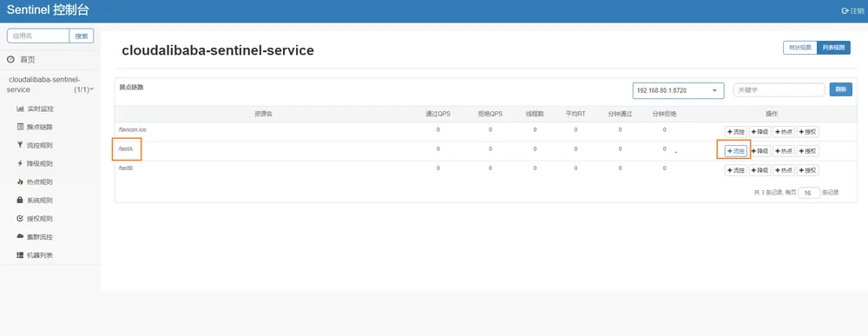The image size is (868, 336).
Task: Add 降级 rule for /testA
Action: [759, 150]
